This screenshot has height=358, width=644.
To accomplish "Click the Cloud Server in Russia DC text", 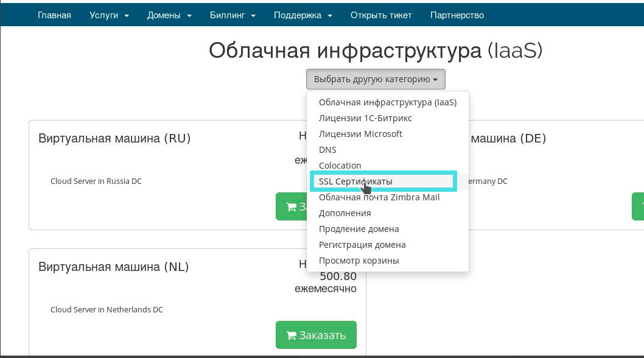I will [x=96, y=181].
